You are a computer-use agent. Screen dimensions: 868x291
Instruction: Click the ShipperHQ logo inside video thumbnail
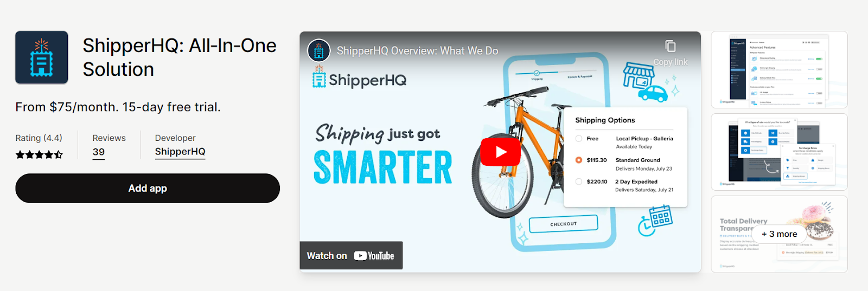point(359,78)
